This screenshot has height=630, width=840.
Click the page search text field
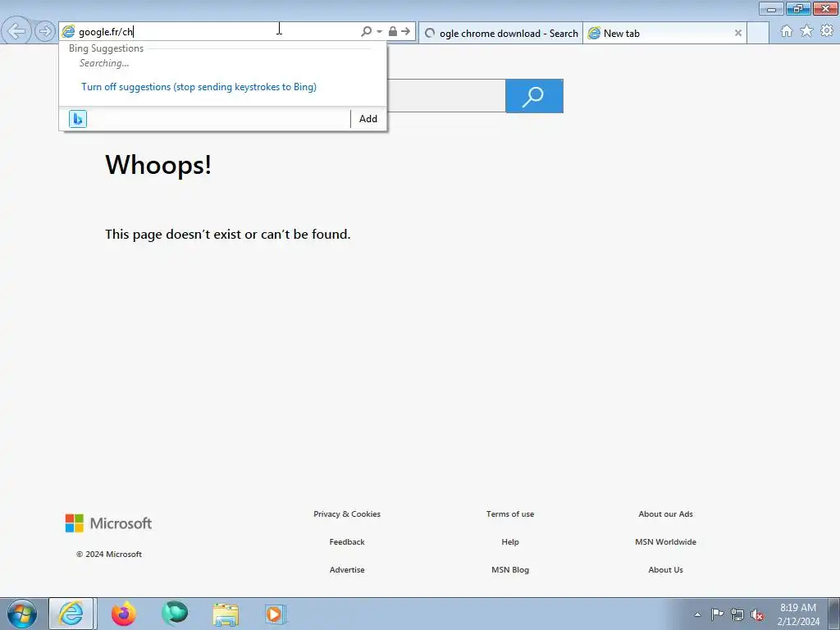click(445, 96)
